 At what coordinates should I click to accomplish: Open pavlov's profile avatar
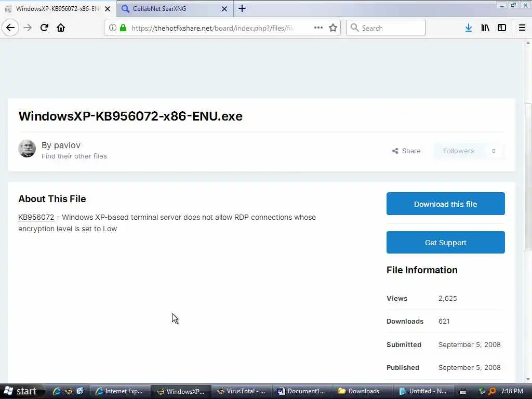(x=27, y=148)
